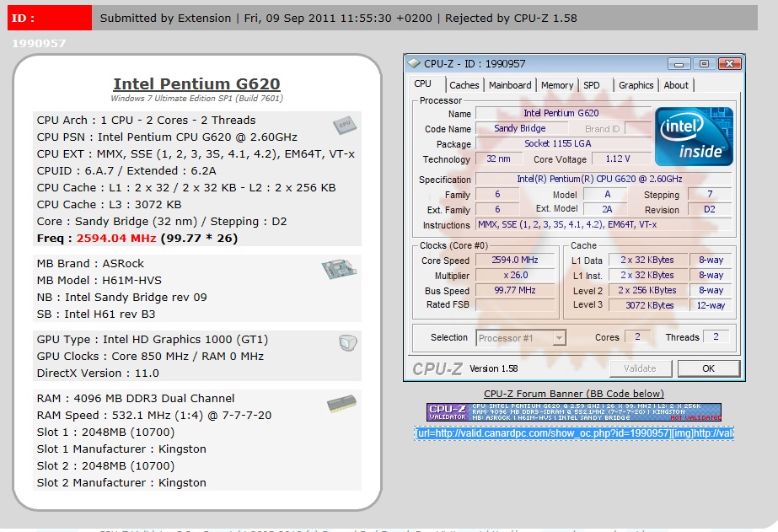Screen dimensions: 778x532
Task: Click the CPU-Z title bar app icon
Action: (414, 63)
